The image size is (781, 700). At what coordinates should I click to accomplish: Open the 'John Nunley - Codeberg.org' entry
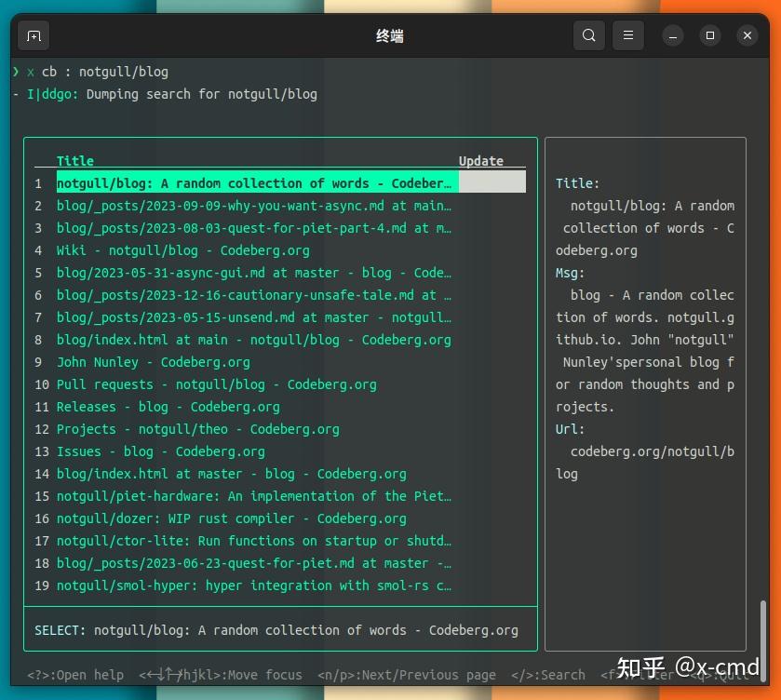pos(150,361)
